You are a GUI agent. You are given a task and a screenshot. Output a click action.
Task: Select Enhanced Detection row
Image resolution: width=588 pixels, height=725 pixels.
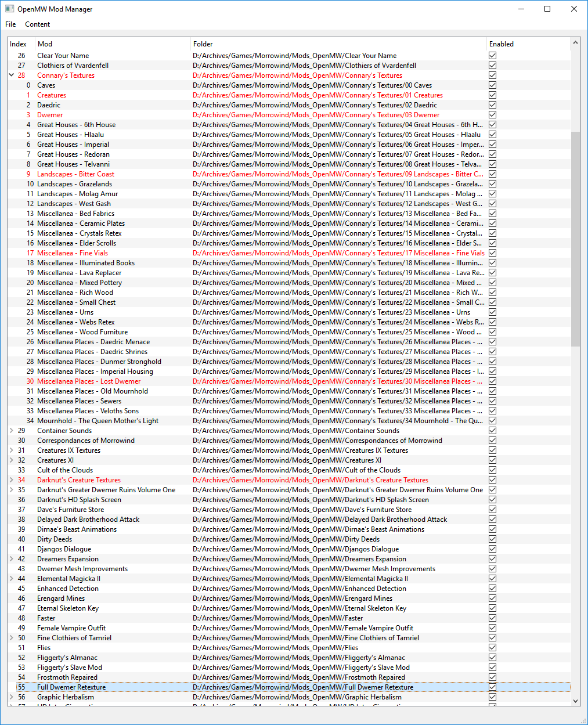[x=289, y=589]
